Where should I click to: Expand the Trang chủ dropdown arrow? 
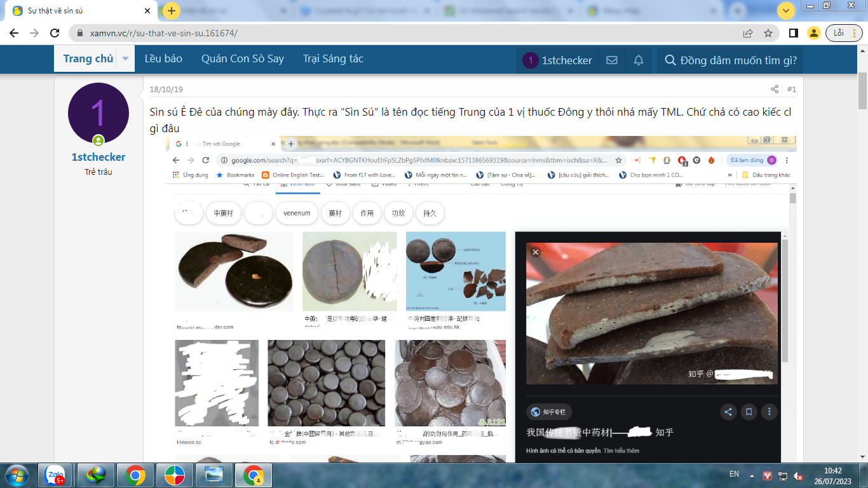[125, 59]
